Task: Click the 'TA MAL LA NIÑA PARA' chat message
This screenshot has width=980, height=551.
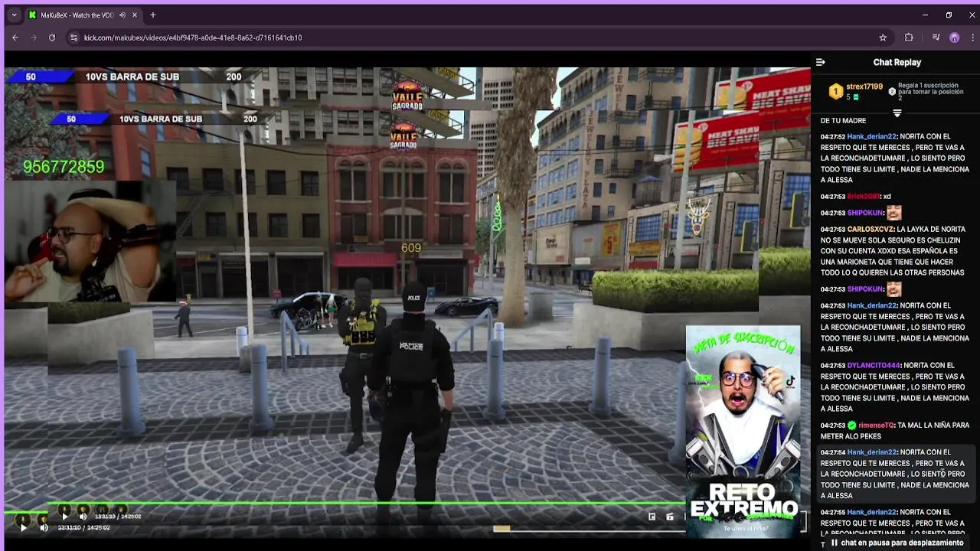Action: click(x=895, y=431)
